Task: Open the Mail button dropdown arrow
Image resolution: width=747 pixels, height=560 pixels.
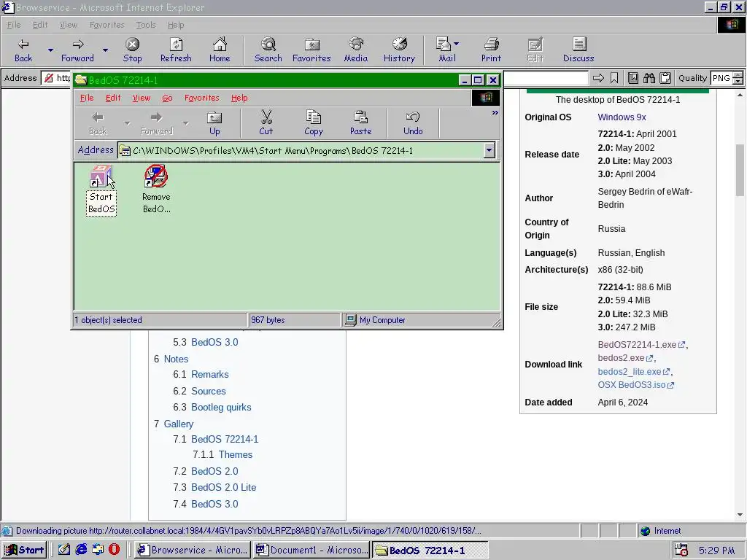Action: pyautogui.click(x=457, y=44)
